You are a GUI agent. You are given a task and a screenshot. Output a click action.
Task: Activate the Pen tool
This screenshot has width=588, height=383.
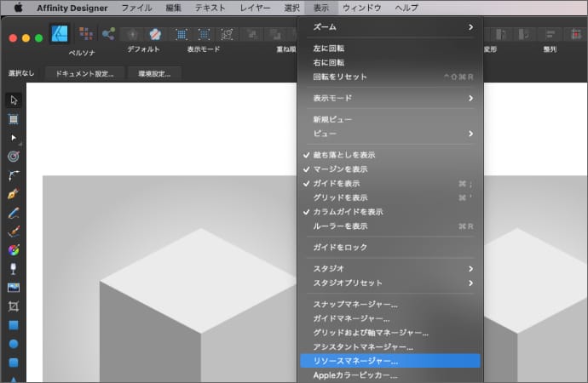(x=14, y=194)
